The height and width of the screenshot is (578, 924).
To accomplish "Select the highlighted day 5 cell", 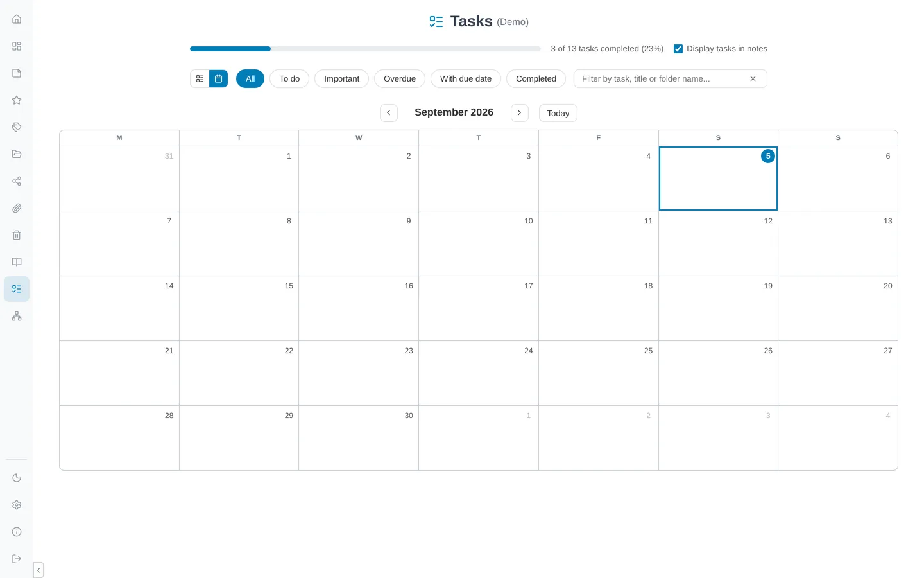I will coord(718,179).
